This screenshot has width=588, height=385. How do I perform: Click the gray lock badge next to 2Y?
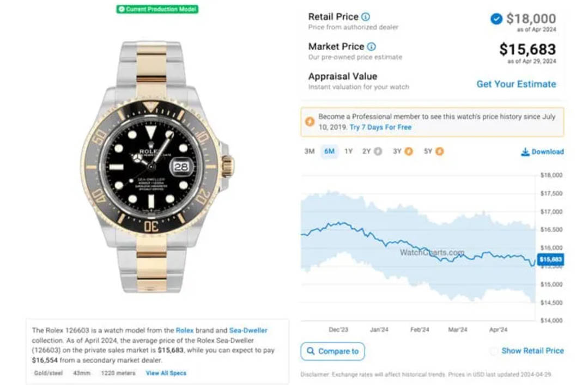pos(378,151)
